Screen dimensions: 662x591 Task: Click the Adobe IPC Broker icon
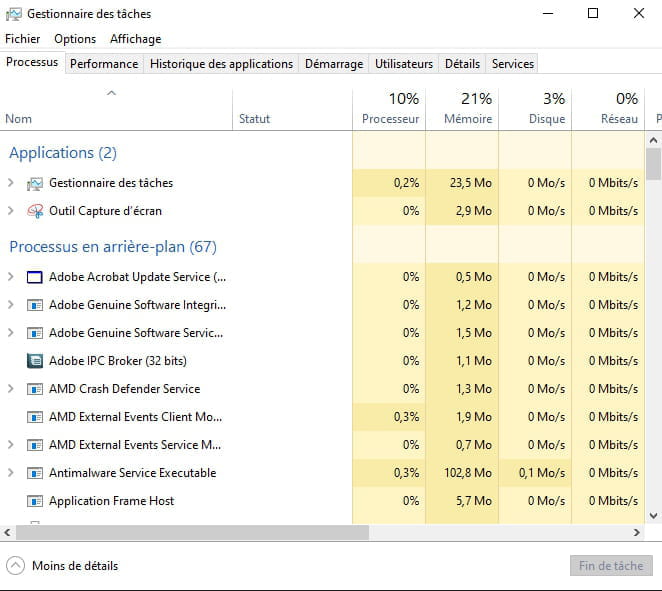pos(35,361)
